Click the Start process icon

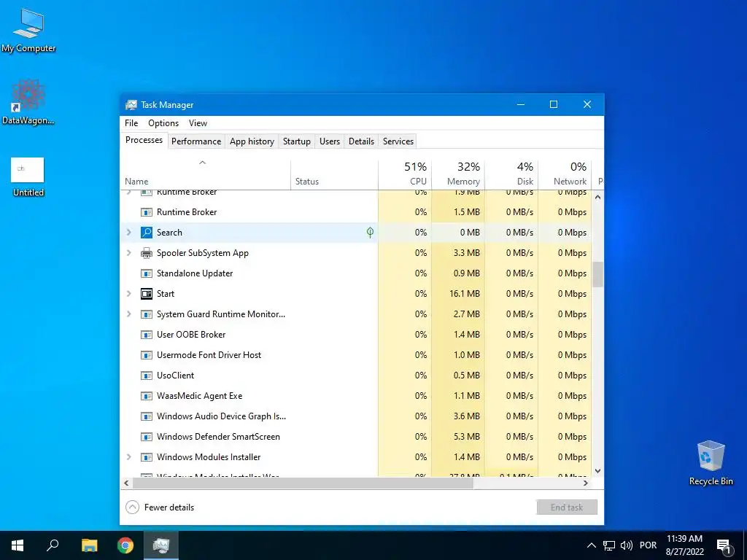146,294
